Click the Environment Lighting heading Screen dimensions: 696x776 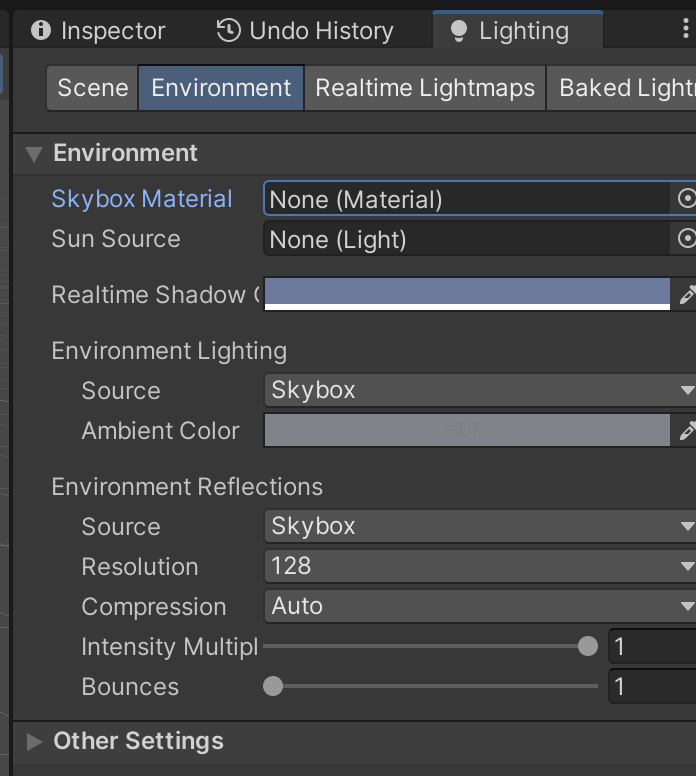[x=169, y=351]
